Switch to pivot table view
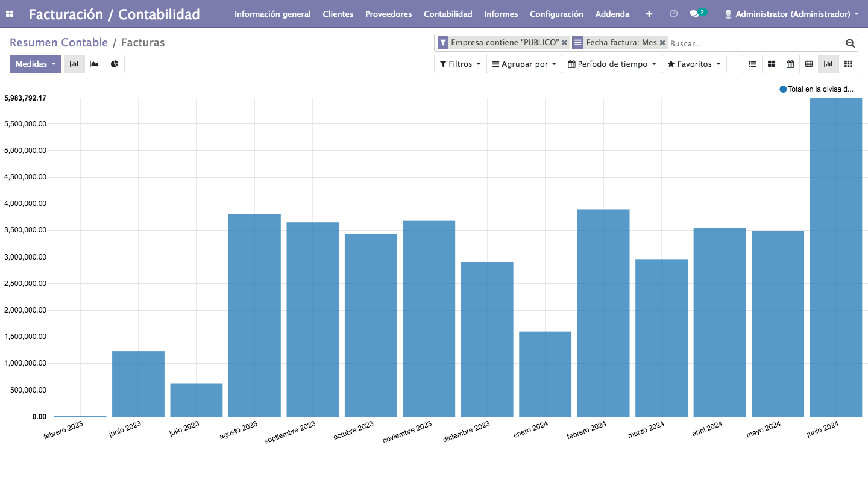Image resolution: width=868 pixels, height=477 pixels. (x=809, y=64)
